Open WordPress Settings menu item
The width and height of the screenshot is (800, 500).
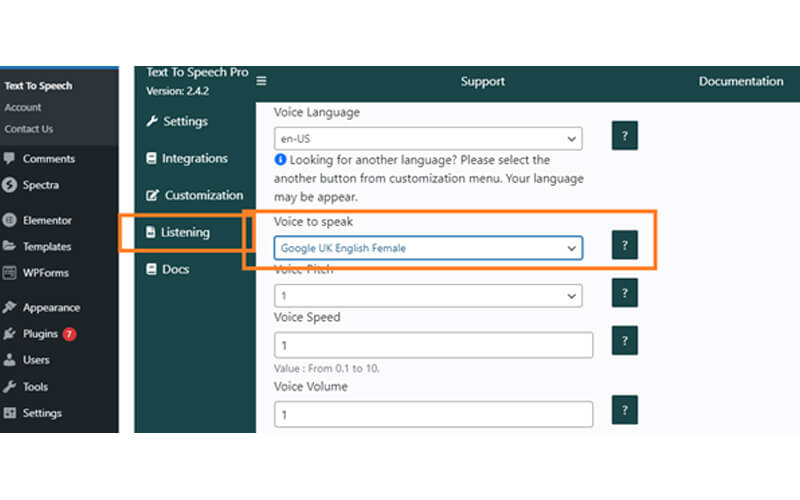42,413
